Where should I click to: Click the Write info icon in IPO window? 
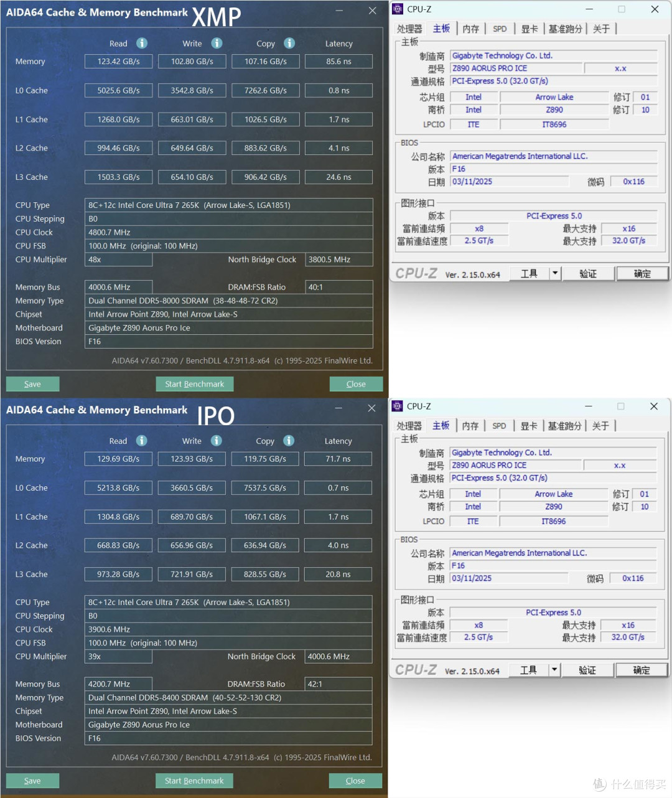click(216, 440)
